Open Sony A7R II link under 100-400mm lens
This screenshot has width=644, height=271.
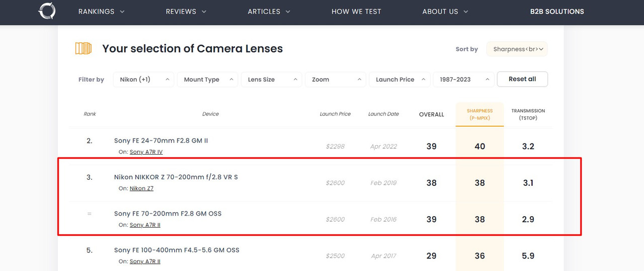pos(145,261)
